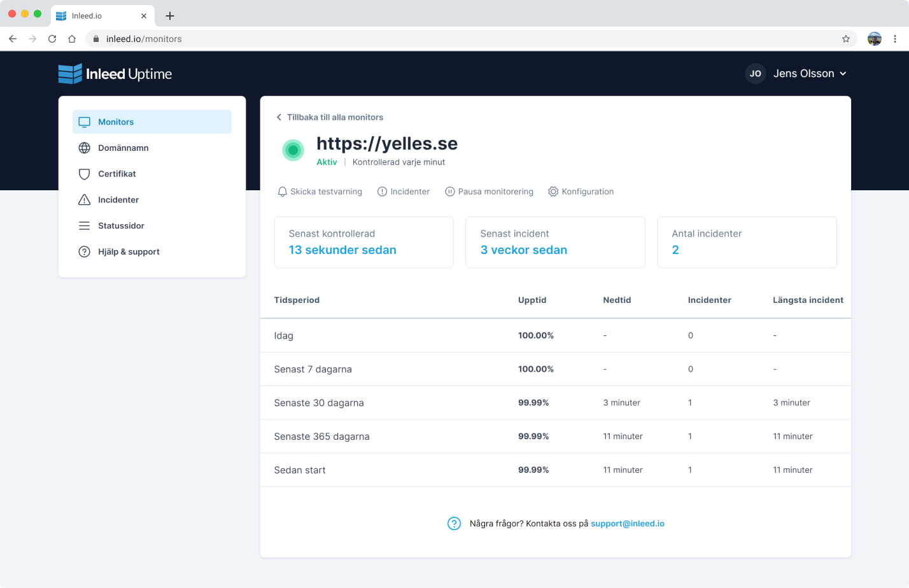Screen dimensions: 909x588
Task: Click the Konfiguration gear icon
Action: click(553, 192)
